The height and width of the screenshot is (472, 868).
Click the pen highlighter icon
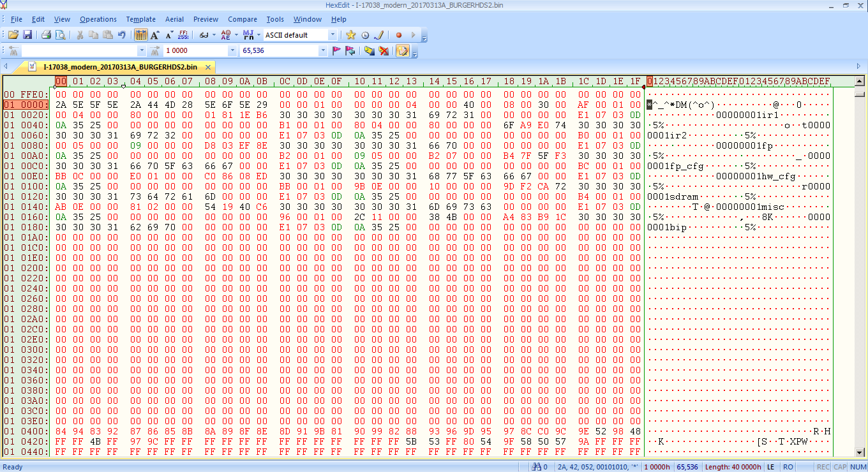tap(378, 35)
